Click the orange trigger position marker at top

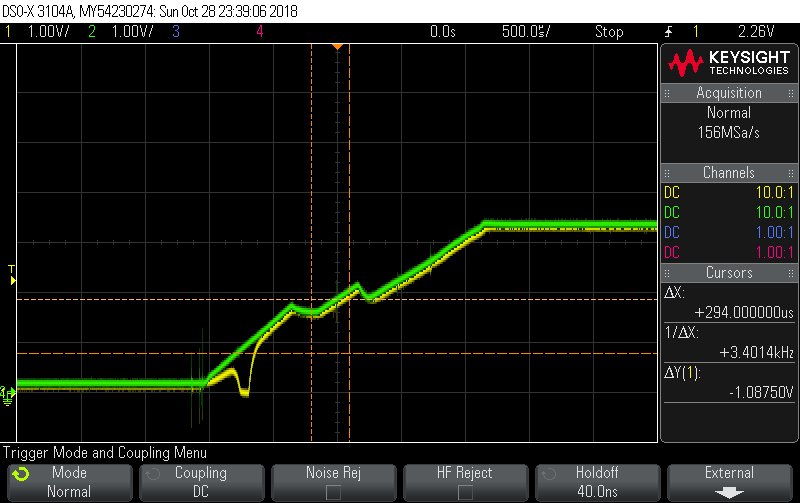[x=337, y=47]
